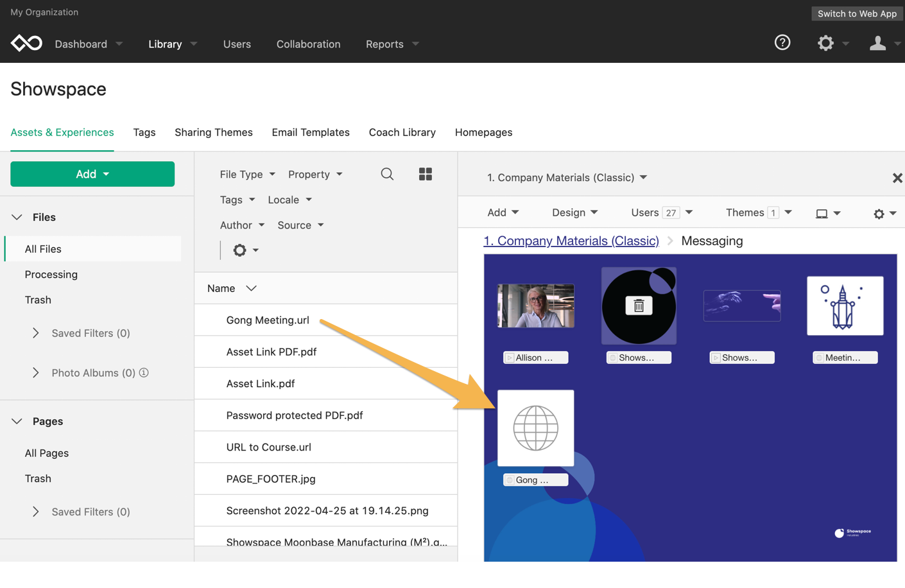The image size is (905, 588).
Task: Switch to the Homepages tab
Action: (x=484, y=132)
